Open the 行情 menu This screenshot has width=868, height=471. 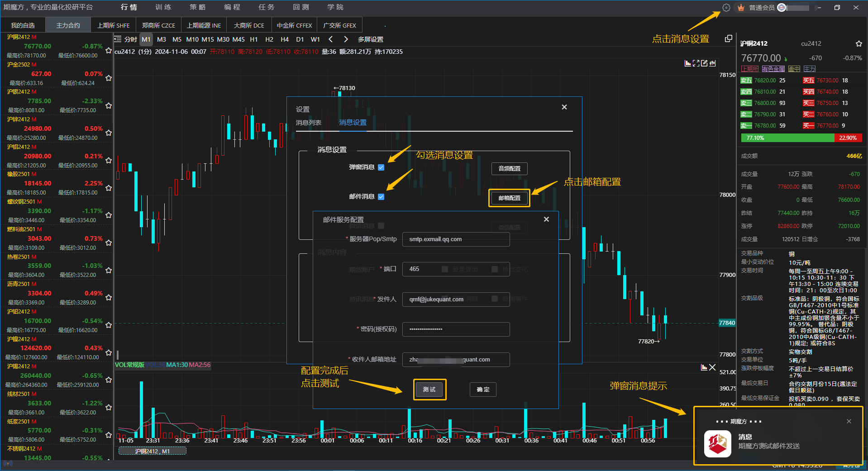[129, 7]
